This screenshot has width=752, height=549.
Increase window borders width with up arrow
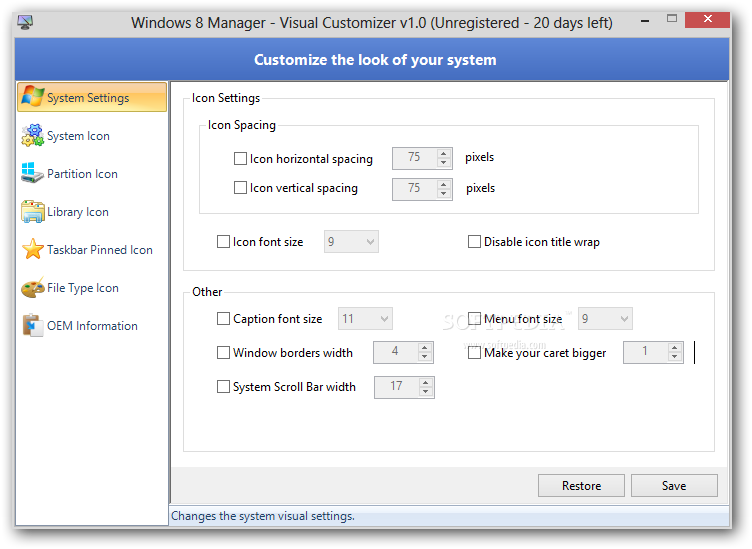pos(424,348)
